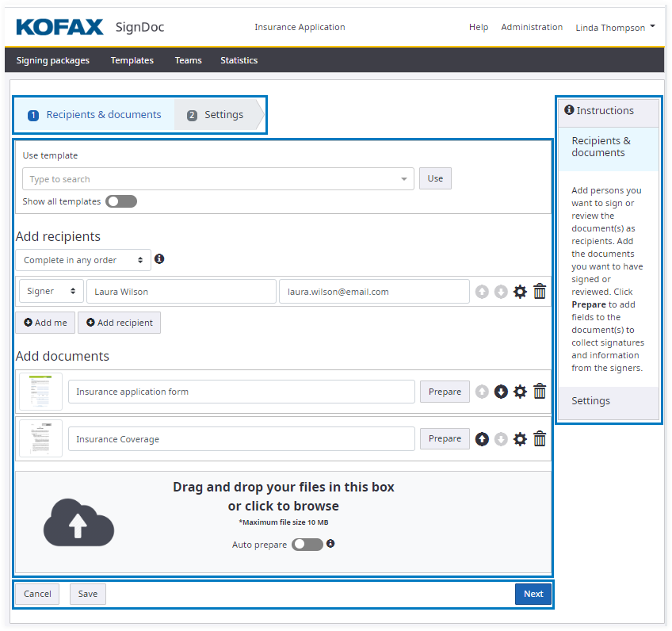The image size is (672, 631).
Task: Click info icon beside signing order dropdown
Action: coord(159,259)
